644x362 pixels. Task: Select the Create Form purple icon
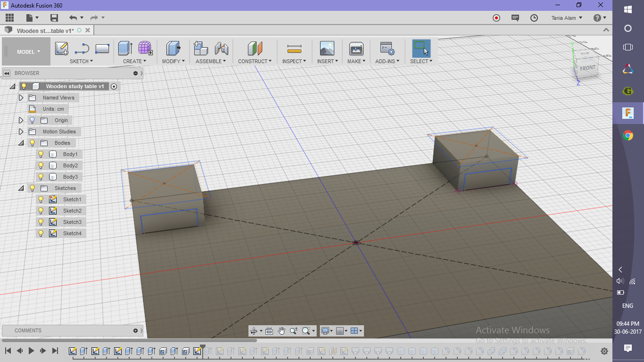[x=146, y=48]
